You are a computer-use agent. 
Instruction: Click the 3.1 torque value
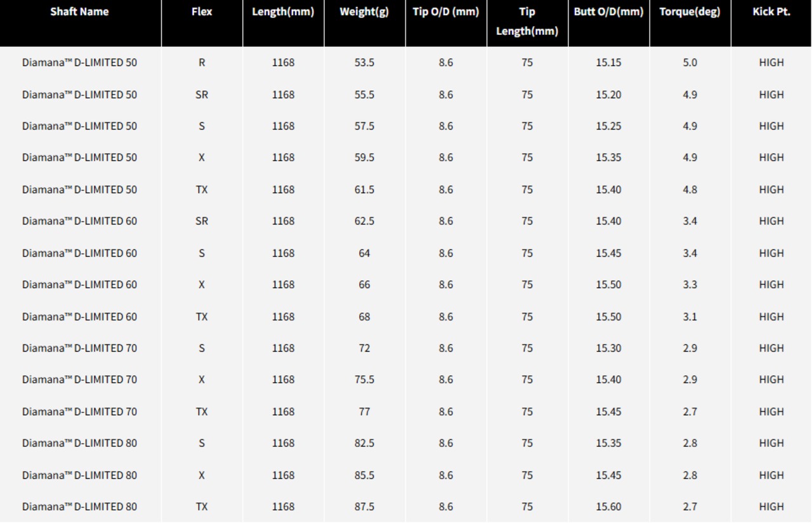[690, 317]
